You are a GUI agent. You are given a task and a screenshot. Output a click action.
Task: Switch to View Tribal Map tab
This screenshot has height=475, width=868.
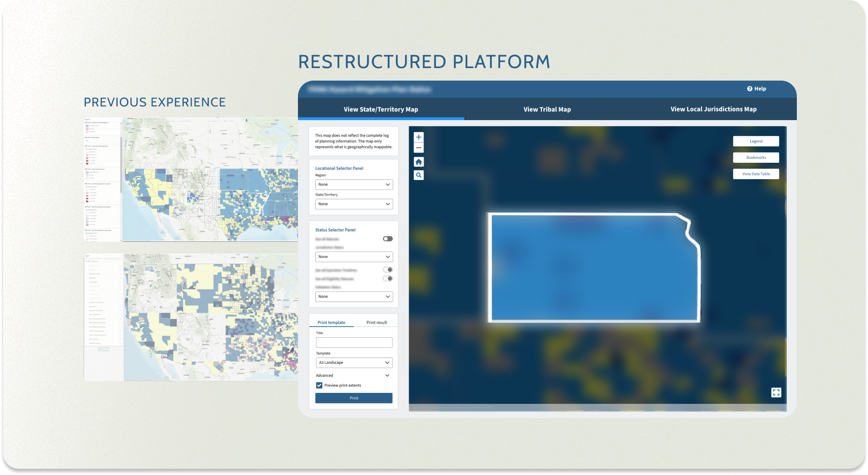547,110
